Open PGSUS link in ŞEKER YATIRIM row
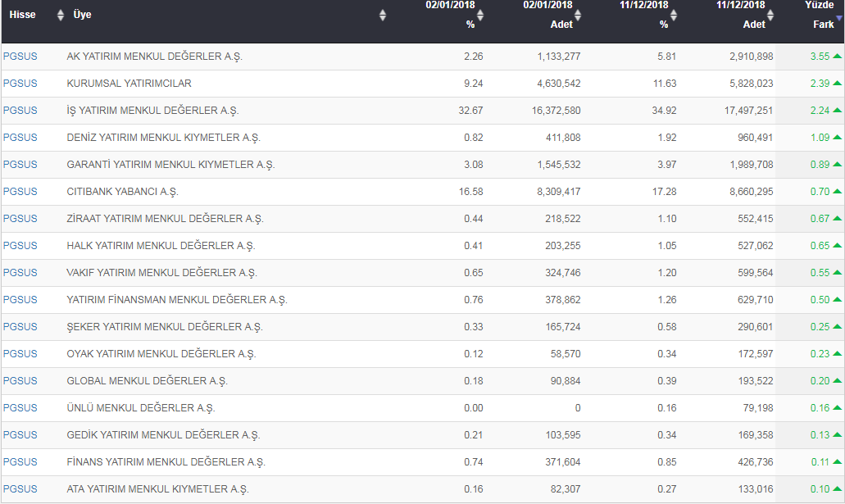The height and width of the screenshot is (504, 845). tap(20, 327)
